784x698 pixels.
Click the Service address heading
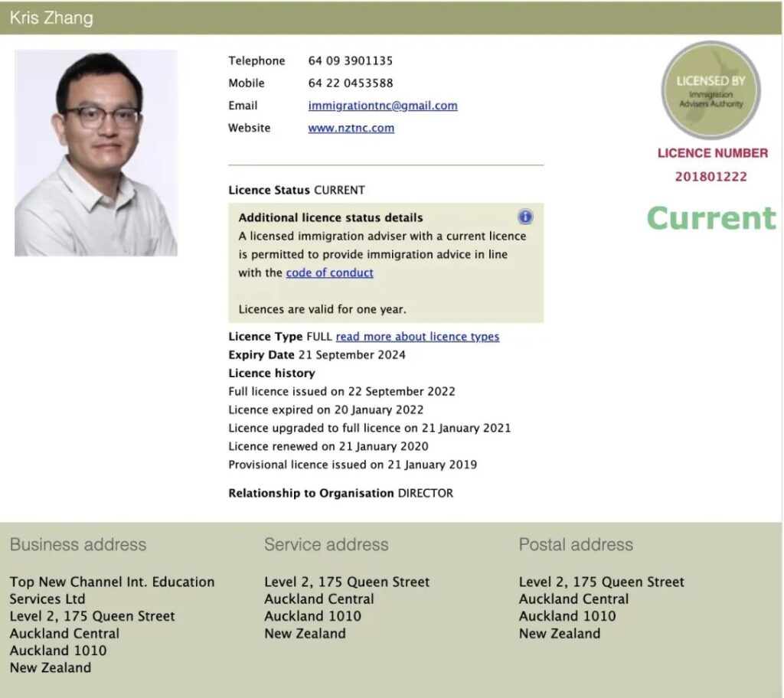pos(326,545)
